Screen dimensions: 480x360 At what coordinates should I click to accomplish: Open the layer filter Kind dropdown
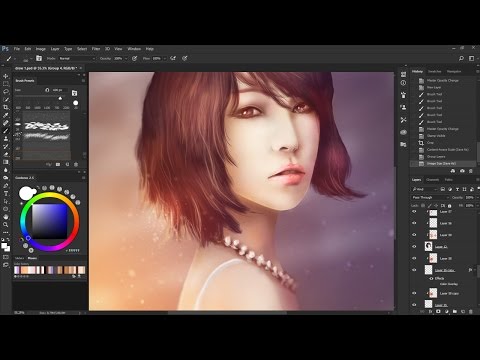point(425,189)
